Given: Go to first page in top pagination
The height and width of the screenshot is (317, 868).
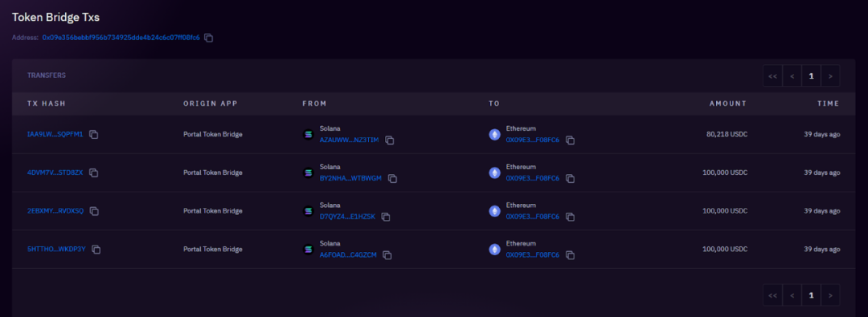Looking at the screenshot, I should coord(772,75).
